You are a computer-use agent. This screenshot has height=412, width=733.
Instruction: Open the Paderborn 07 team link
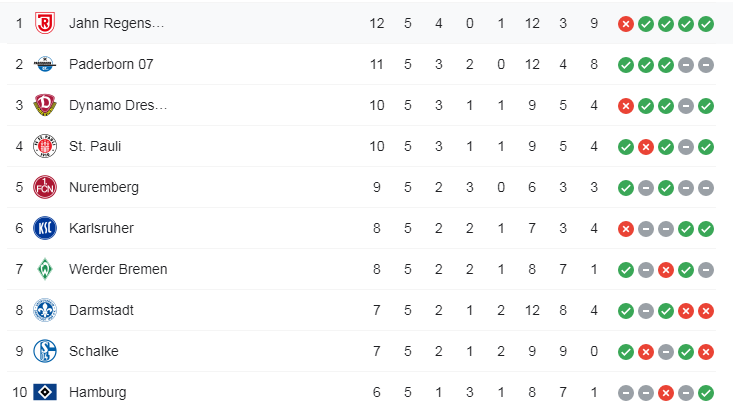click(111, 64)
